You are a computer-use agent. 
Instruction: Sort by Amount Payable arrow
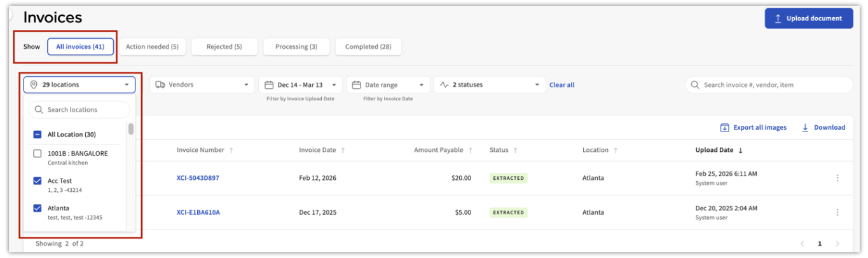[471, 151]
